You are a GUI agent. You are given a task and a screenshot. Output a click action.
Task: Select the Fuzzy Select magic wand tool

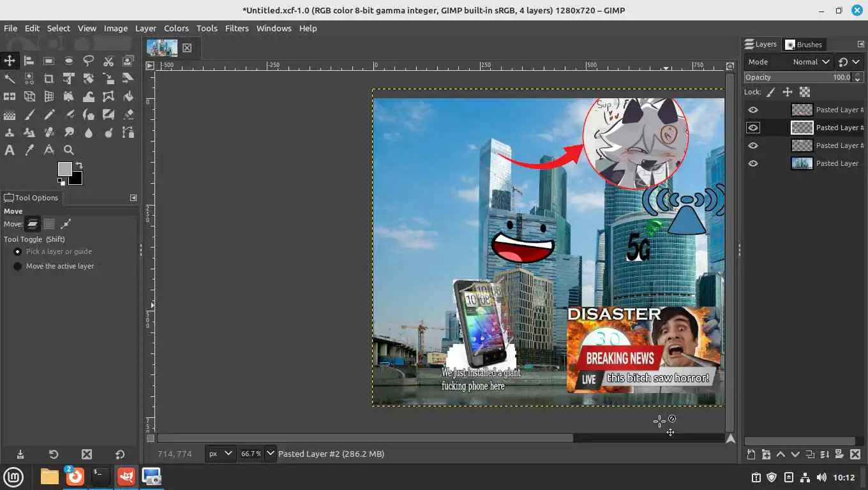tap(9, 78)
